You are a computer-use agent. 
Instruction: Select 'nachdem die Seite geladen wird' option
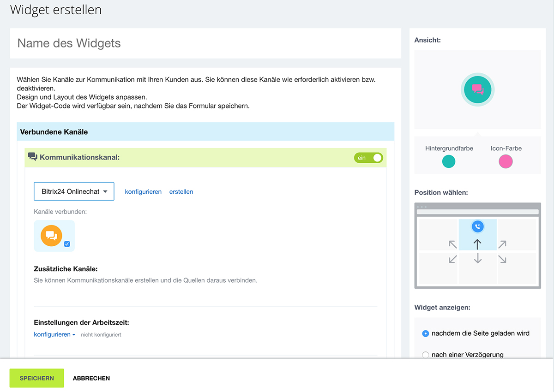point(426,333)
